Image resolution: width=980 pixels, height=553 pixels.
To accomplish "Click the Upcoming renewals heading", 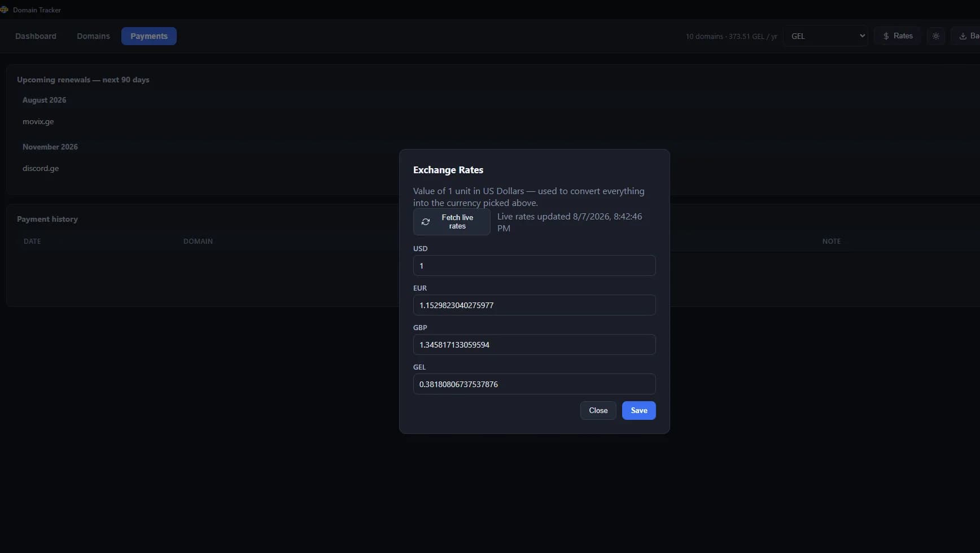I will 83,80.
